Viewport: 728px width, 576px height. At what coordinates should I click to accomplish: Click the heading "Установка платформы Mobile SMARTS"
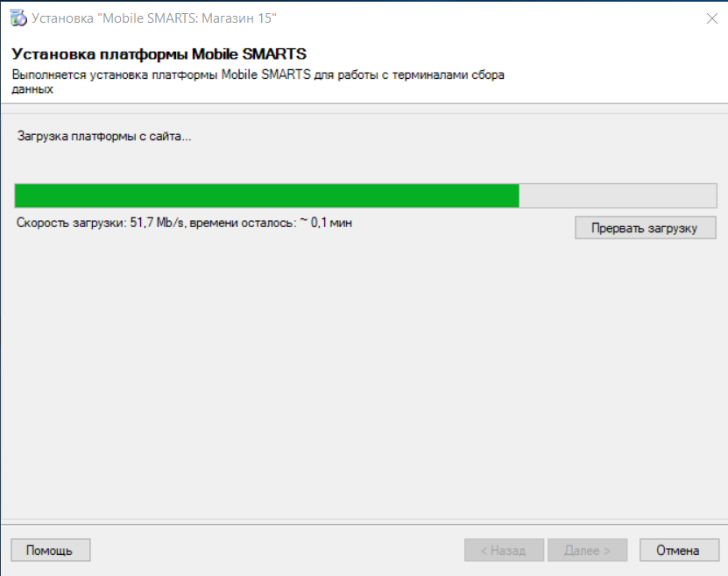pyautogui.click(x=159, y=54)
